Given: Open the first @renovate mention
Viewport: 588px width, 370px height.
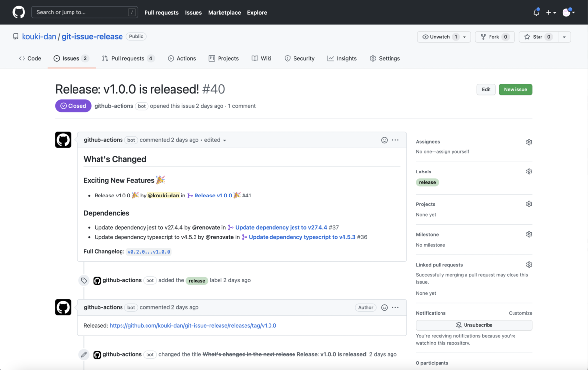Looking at the screenshot, I should coord(206,227).
